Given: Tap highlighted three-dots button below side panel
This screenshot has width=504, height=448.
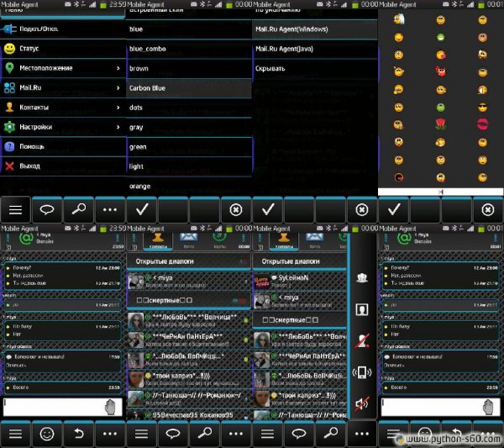Looking at the screenshot, I should [362, 434].
